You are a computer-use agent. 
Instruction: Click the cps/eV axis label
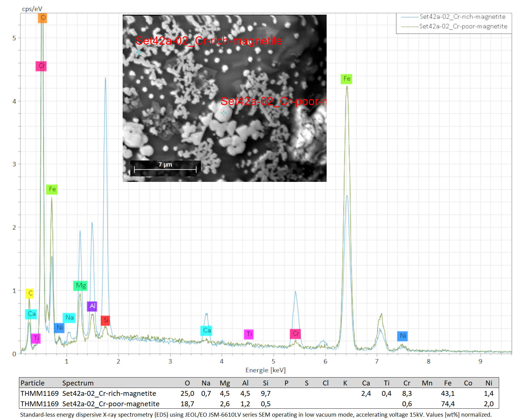click(32, 9)
